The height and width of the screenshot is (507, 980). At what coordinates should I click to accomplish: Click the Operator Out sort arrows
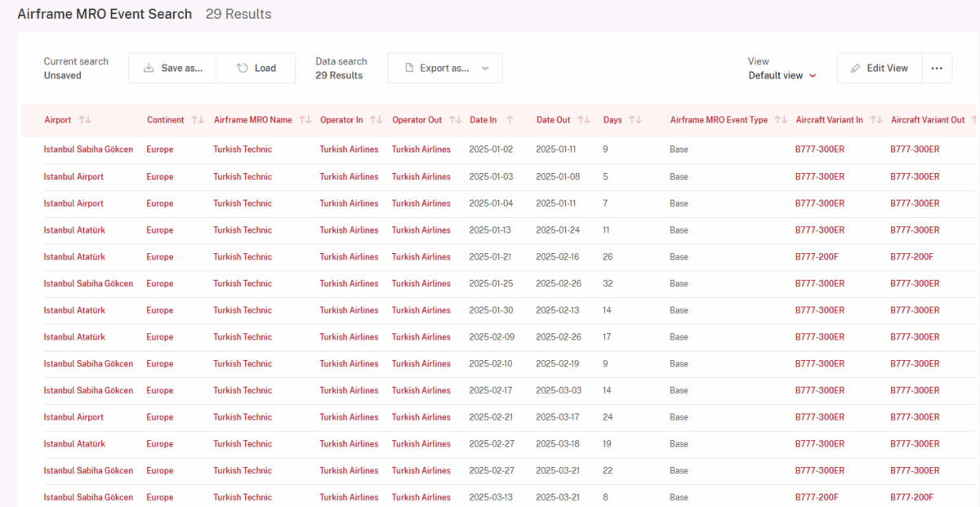(454, 120)
